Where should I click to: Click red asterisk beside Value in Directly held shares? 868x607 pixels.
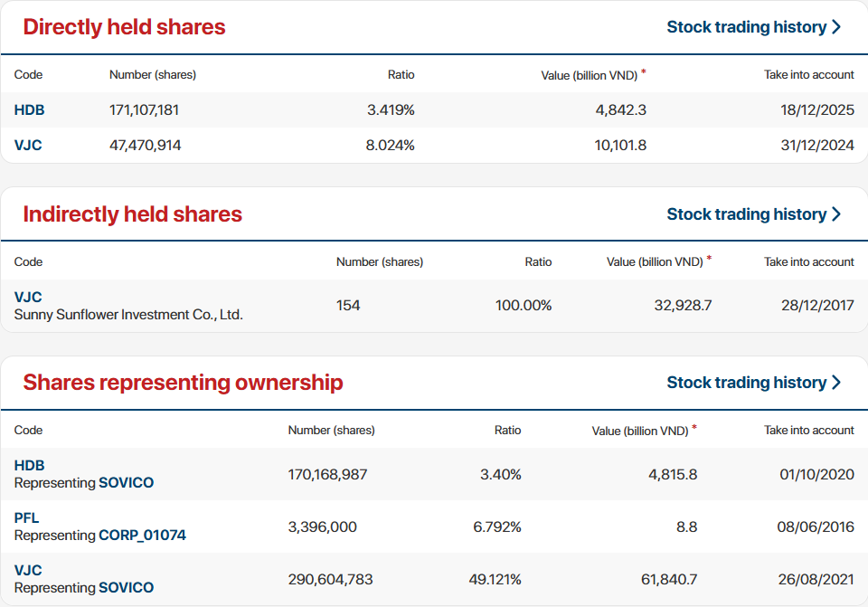click(644, 71)
